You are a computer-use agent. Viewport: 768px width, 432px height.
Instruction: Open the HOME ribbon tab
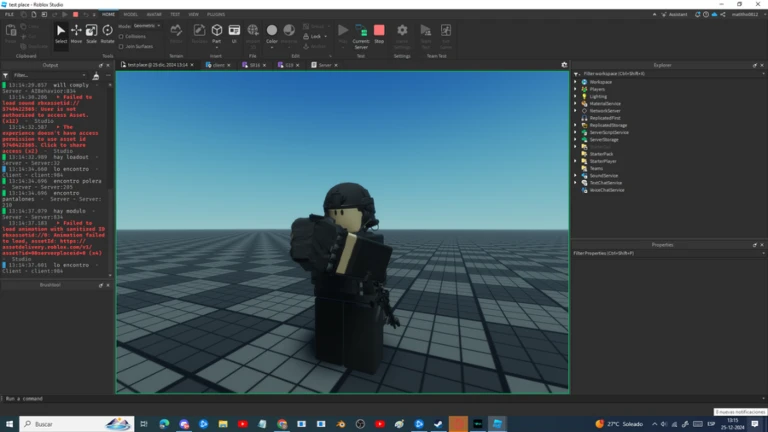[108, 14]
